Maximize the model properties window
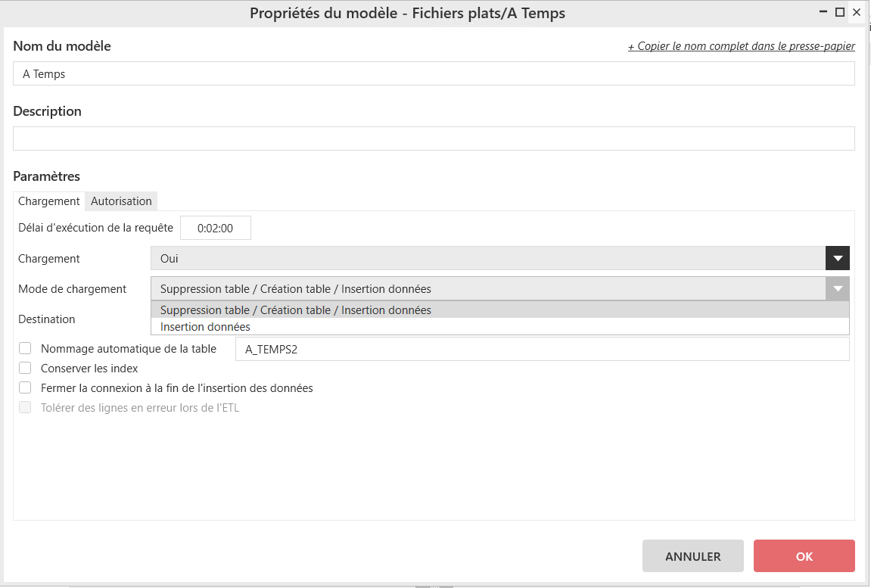Viewport: 871px width, 588px height. coord(839,13)
